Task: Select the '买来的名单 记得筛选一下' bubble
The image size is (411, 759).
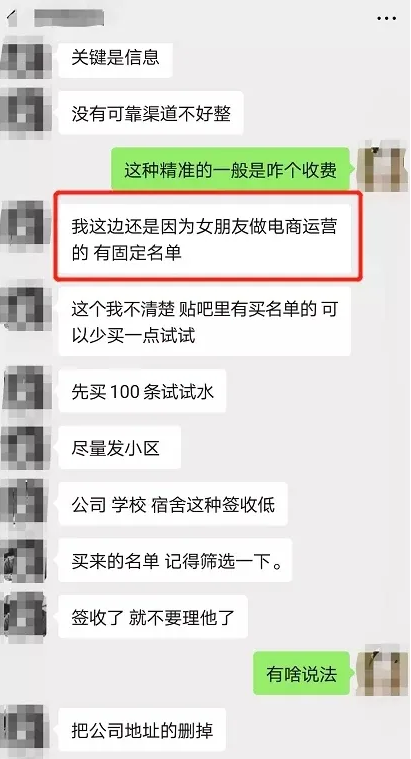Action: (x=175, y=560)
